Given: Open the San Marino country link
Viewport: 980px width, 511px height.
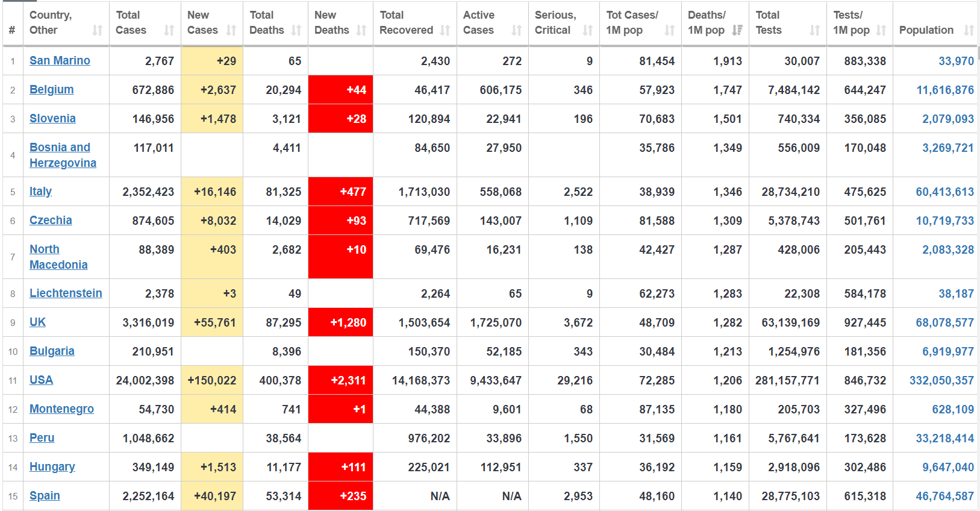Looking at the screenshot, I should pos(60,60).
